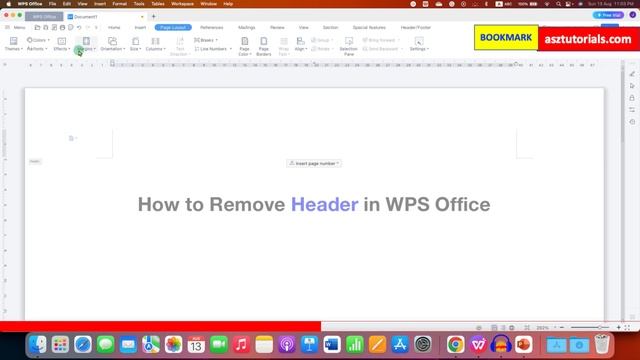The height and width of the screenshot is (360, 640).
Task: Click the pen icon in right sidebar
Action: click(632, 74)
